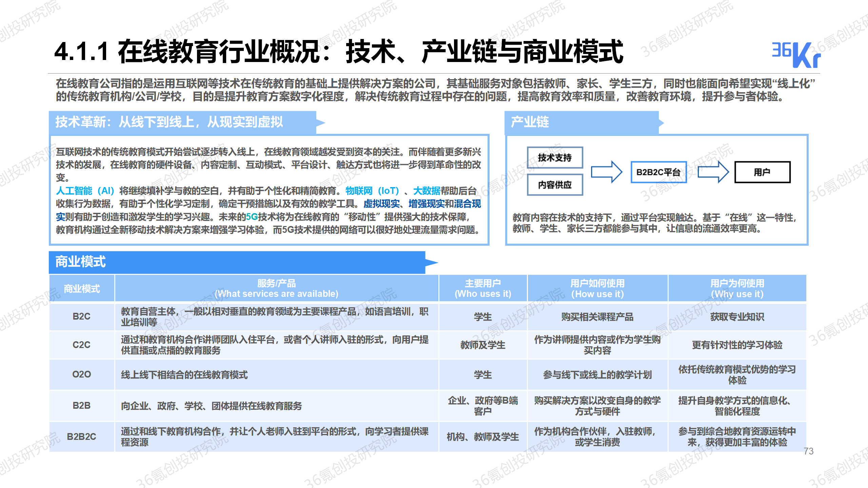The height and width of the screenshot is (488, 868).
Task: Click the 购买相关课程产品 cell
Action: 597,317
